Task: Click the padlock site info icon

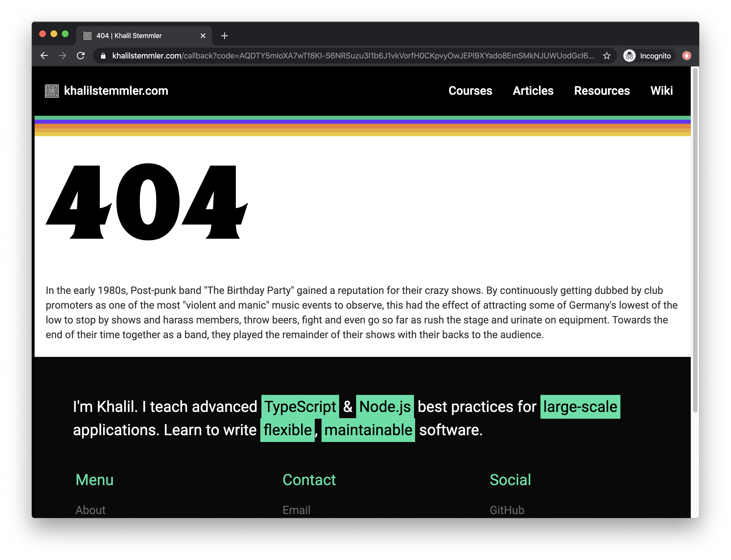Action: pyautogui.click(x=103, y=56)
